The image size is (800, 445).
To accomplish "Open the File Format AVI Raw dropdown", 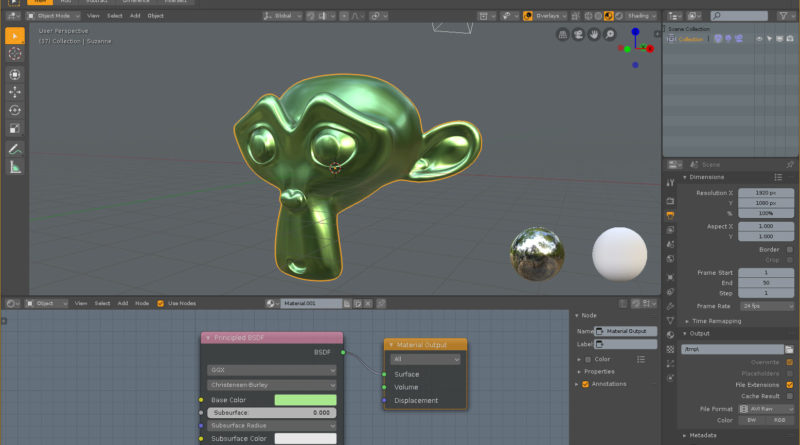I will coord(766,409).
